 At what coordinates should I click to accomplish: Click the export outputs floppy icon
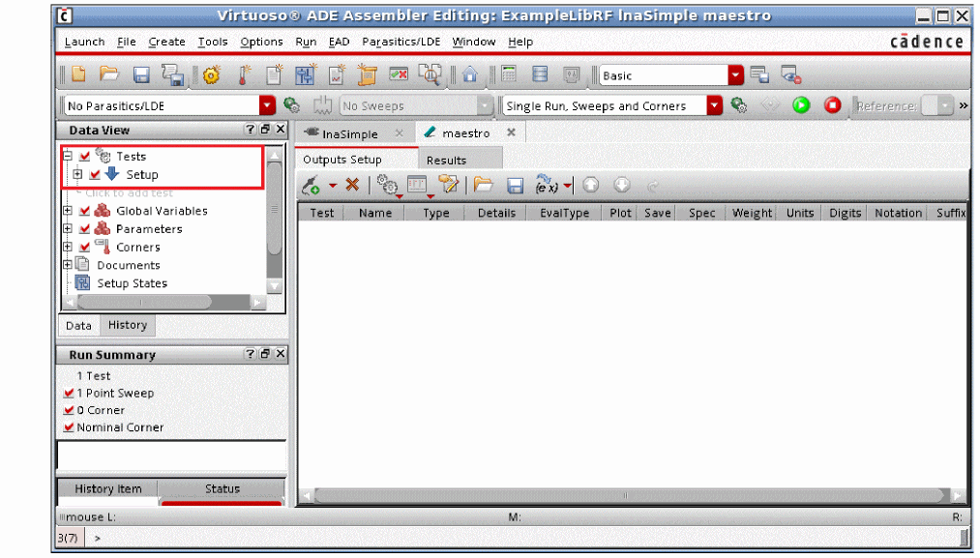(515, 186)
